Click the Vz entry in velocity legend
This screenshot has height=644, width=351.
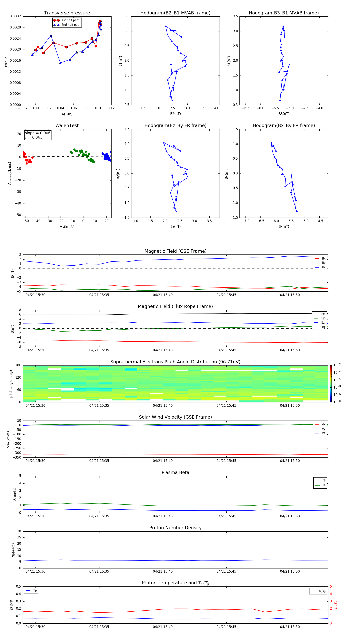(x=320, y=433)
